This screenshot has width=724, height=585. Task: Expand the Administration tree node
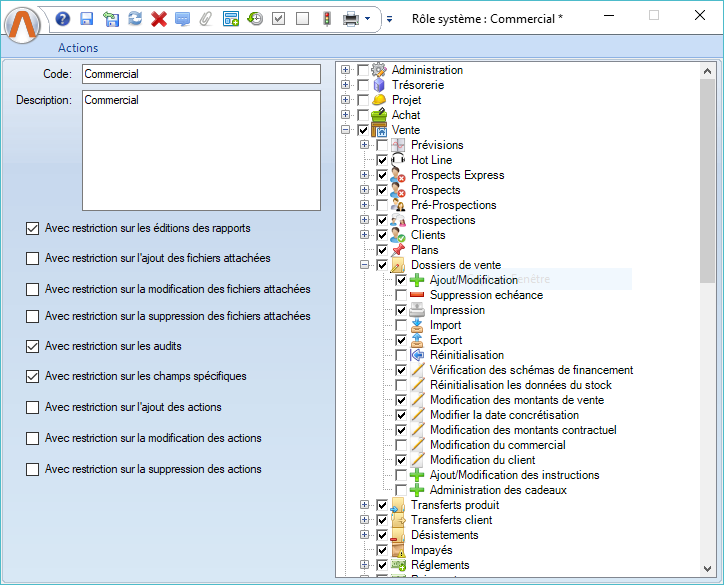tap(346, 70)
